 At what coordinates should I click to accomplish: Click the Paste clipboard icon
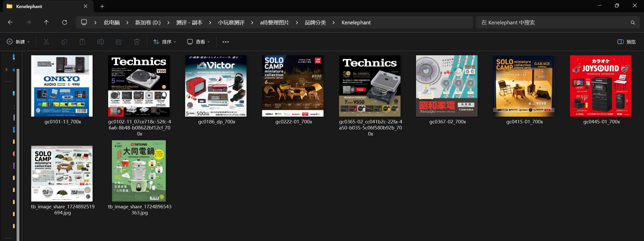coord(83,42)
